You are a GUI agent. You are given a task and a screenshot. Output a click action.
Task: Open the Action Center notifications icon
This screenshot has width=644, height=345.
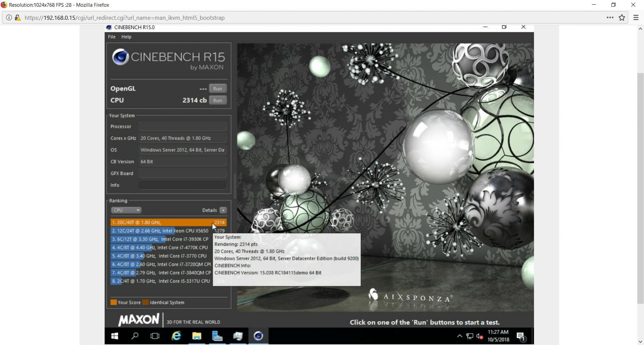click(521, 336)
